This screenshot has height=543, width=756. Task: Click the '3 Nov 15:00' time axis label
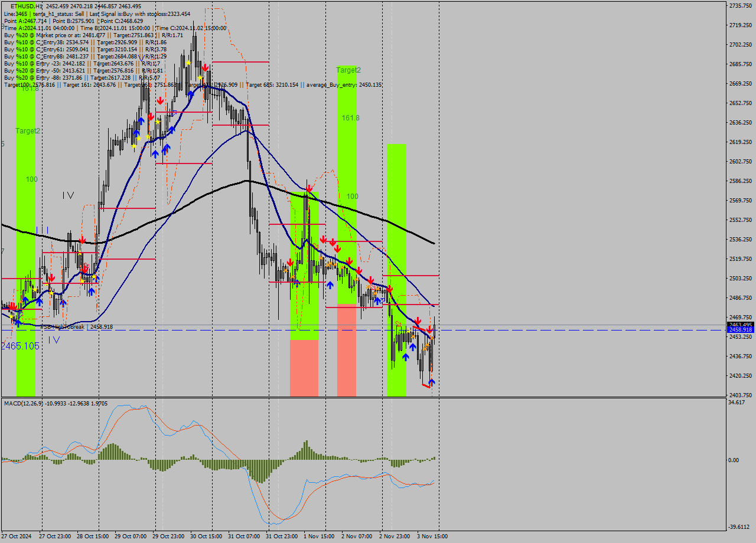click(432, 537)
